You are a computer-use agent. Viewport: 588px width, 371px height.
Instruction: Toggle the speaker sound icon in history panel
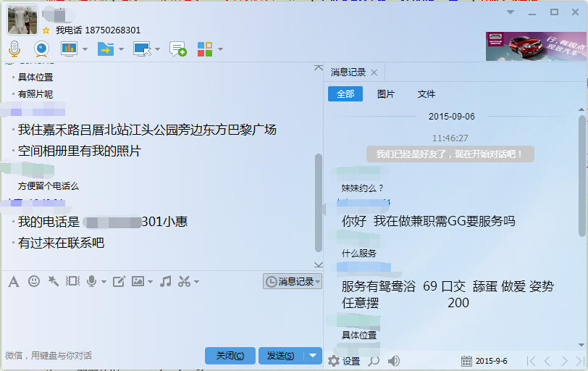(x=394, y=361)
